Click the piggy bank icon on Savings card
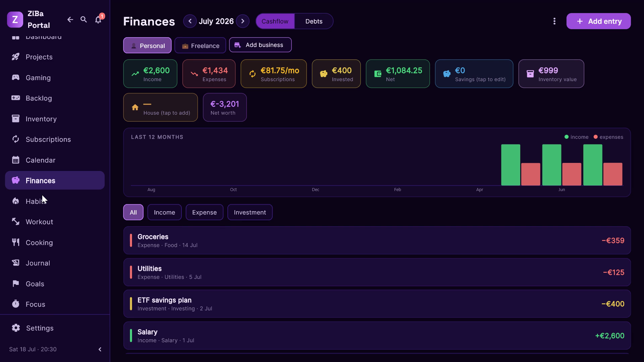Screen dimensions: 644x362 (x=447, y=74)
